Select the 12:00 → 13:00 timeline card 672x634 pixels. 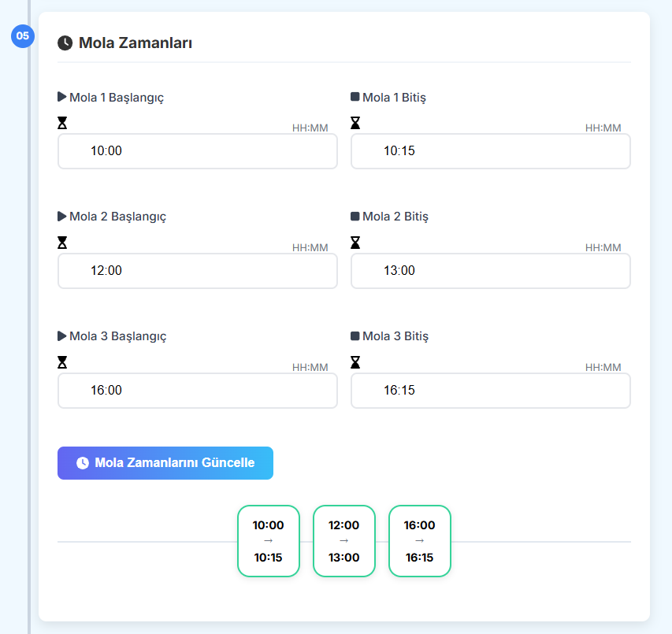click(344, 541)
